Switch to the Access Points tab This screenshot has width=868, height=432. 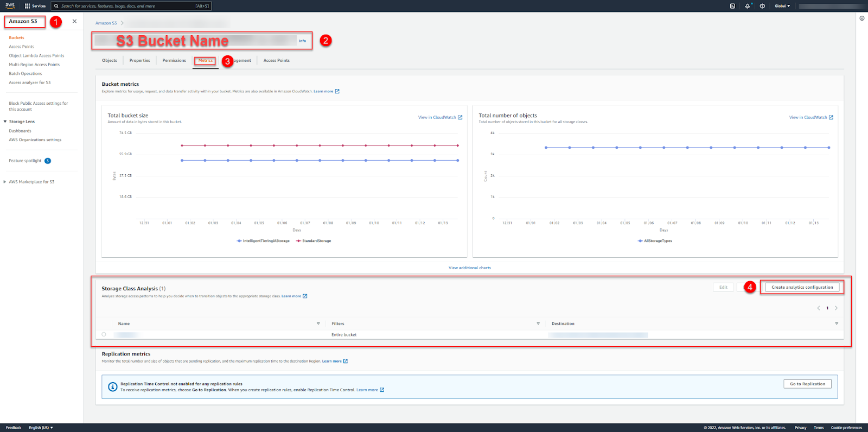point(277,61)
